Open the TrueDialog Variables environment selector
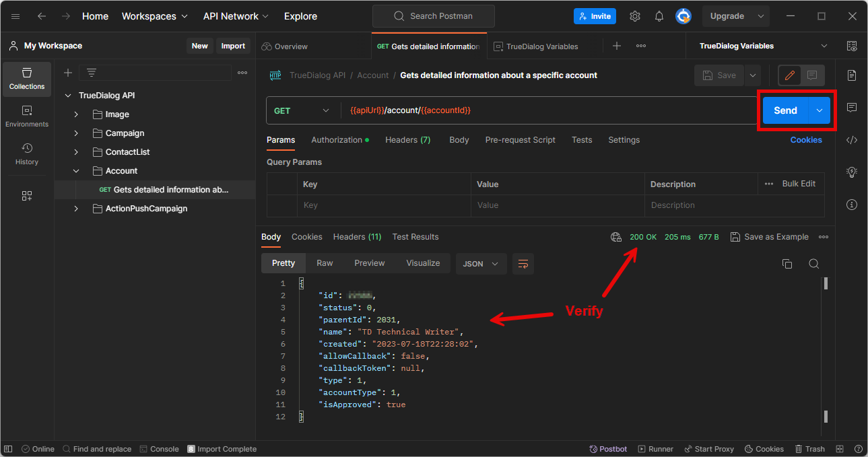Screen dimensions: 868x457 (764, 46)
